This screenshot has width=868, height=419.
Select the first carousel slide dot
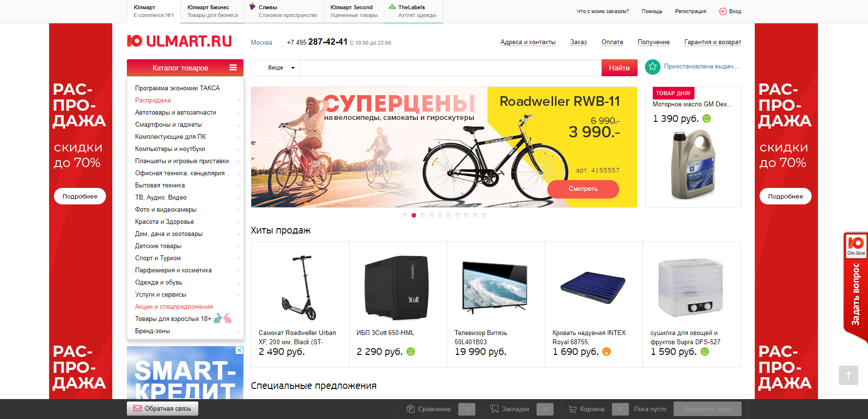pyautogui.click(x=405, y=215)
